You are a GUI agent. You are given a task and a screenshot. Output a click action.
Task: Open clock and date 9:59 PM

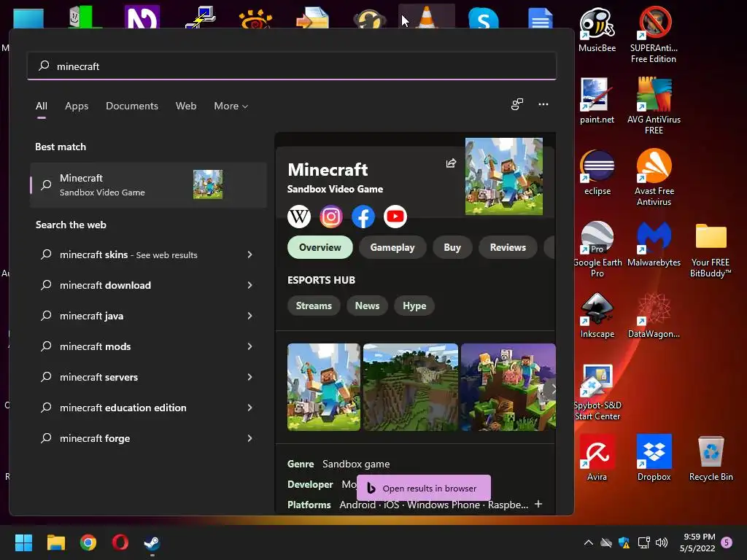698,542
